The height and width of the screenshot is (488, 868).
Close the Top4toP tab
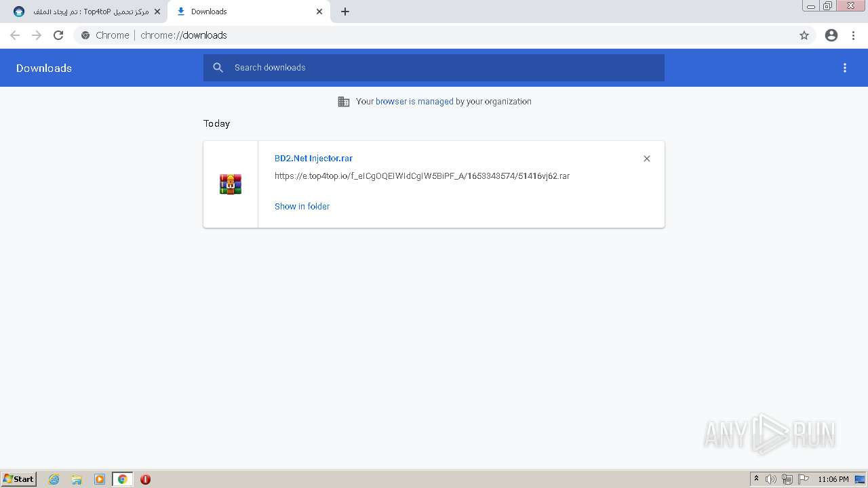(157, 12)
